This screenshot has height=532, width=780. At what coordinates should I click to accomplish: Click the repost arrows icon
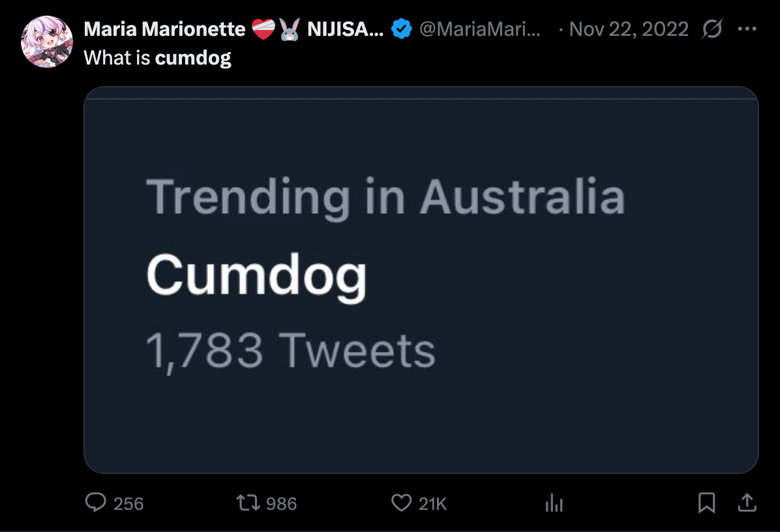[x=246, y=503]
